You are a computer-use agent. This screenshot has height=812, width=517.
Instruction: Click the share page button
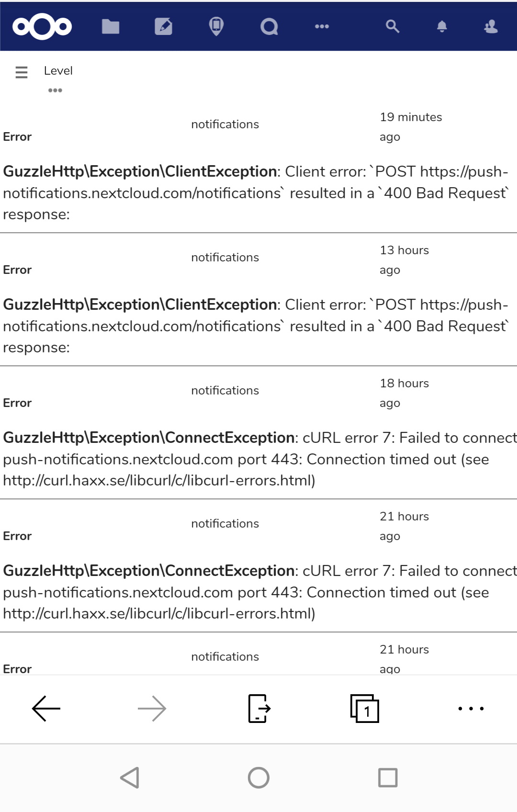(x=258, y=709)
